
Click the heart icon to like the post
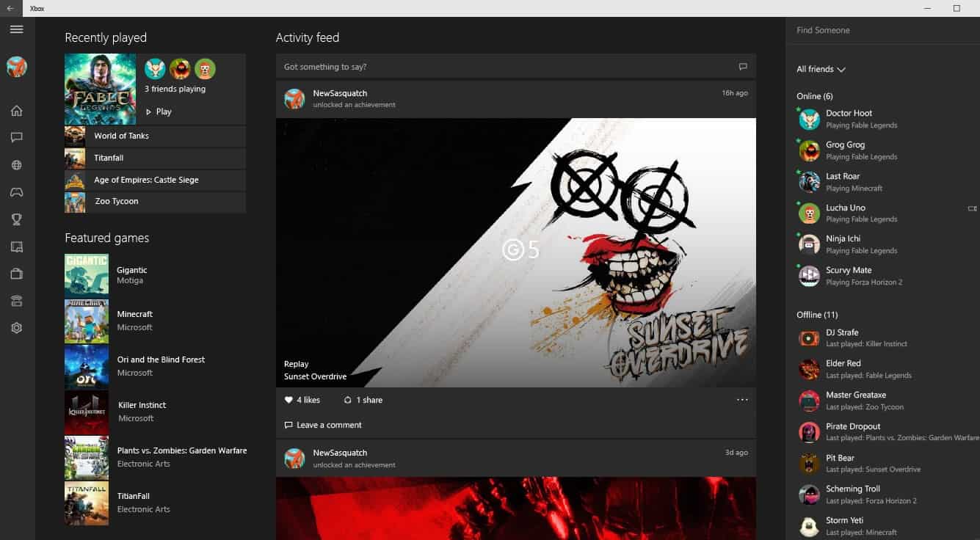click(288, 400)
